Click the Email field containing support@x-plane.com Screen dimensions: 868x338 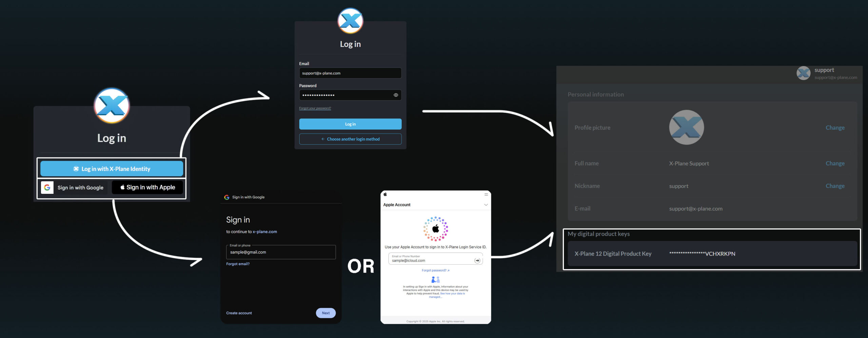pos(350,73)
